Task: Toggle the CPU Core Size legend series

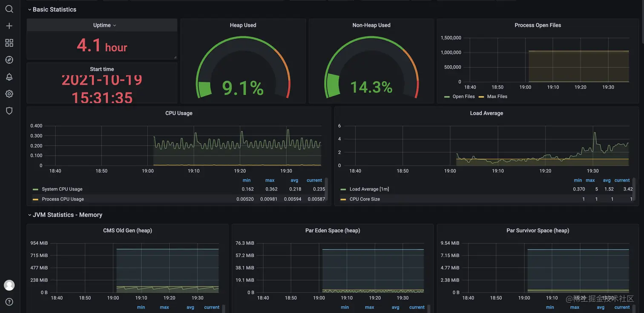Action: tap(365, 199)
